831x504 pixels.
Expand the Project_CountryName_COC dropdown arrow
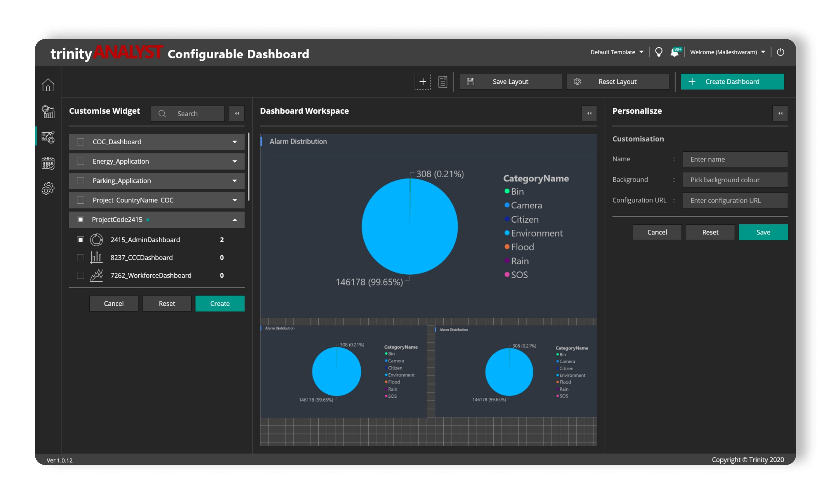coord(235,200)
